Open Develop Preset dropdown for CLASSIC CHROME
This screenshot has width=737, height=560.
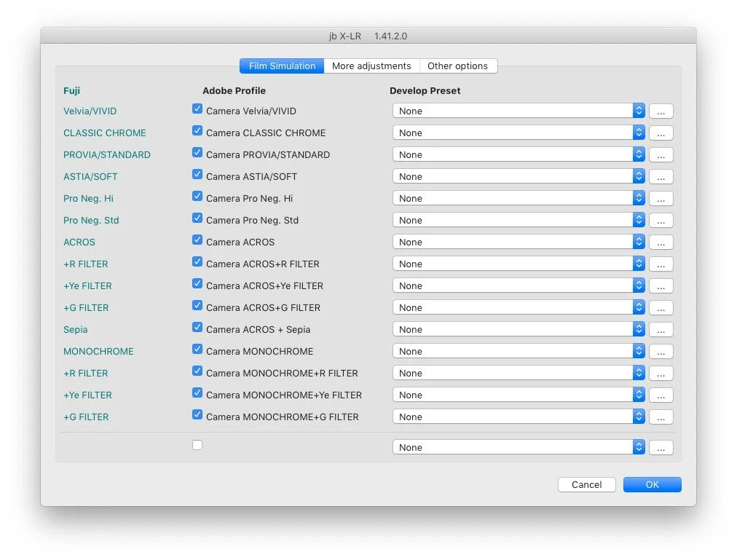(519, 133)
